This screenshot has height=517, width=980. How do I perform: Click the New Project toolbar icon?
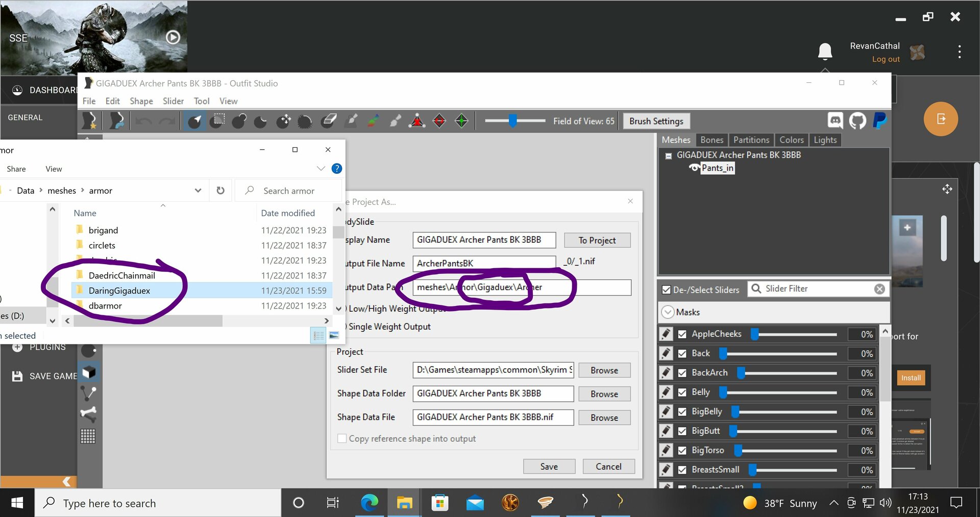coord(90,121)
